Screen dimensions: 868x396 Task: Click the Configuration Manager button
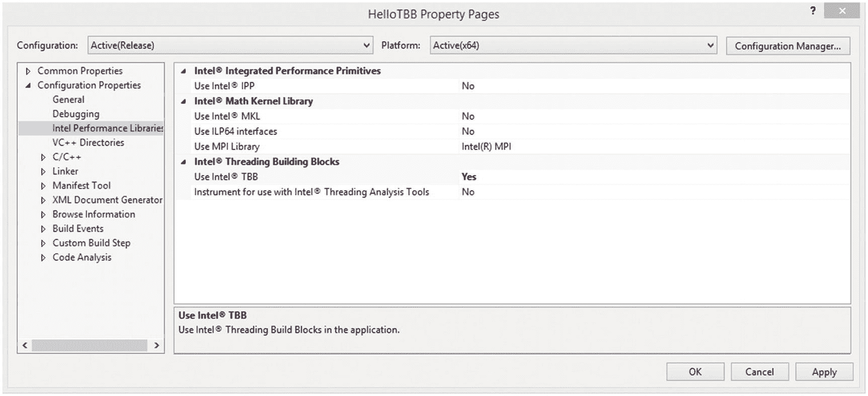(787, 46)
